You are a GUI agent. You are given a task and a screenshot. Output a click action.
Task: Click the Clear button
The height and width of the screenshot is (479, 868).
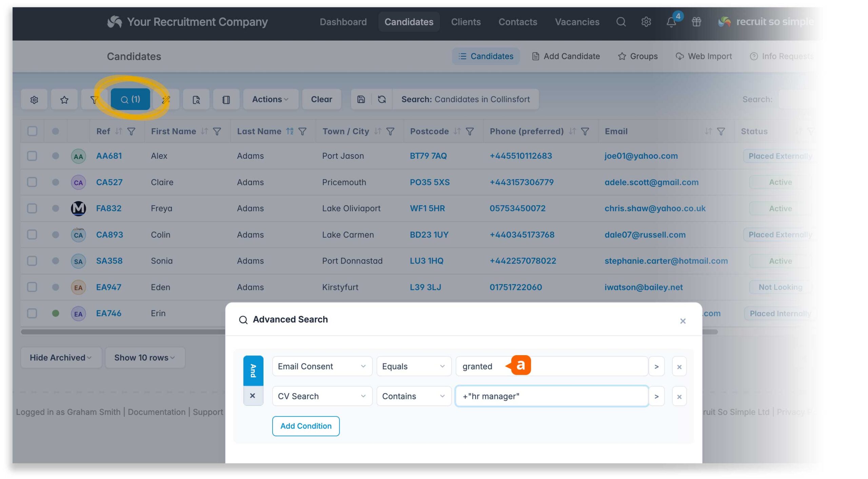pyautogui.click(x=321, y=99)
